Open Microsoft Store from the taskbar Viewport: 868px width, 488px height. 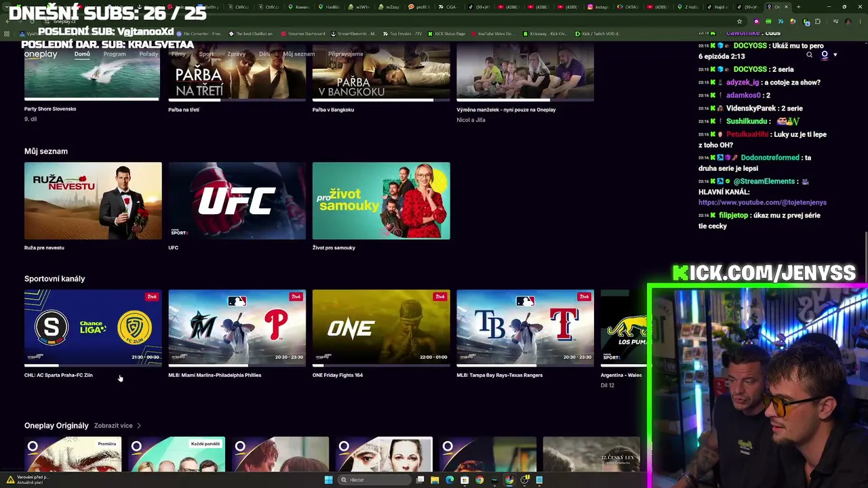tap(465, 480)
